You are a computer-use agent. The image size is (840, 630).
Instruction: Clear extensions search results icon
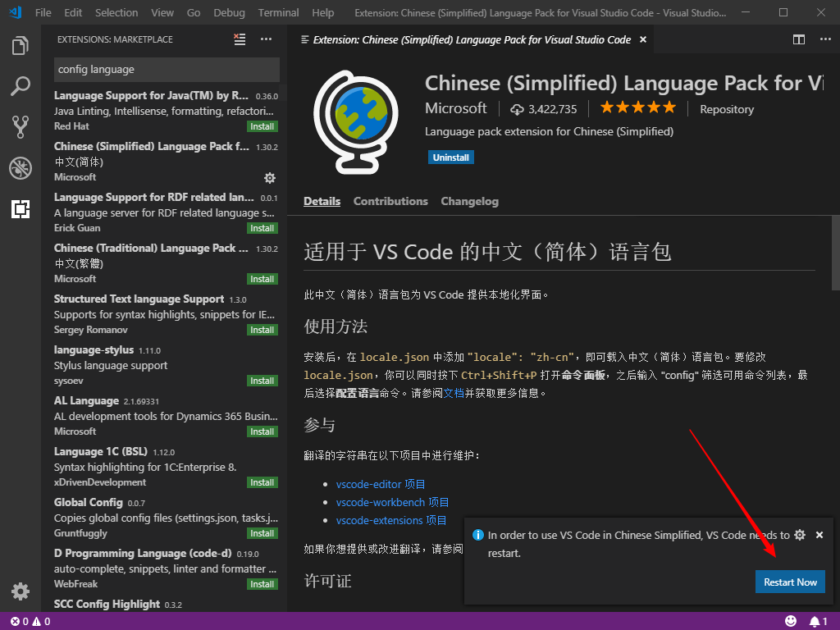pyautogui.click(x=240, y=39)
